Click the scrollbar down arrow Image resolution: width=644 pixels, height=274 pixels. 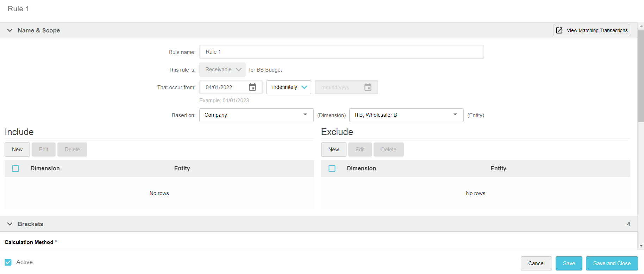[x=641, y=245]
